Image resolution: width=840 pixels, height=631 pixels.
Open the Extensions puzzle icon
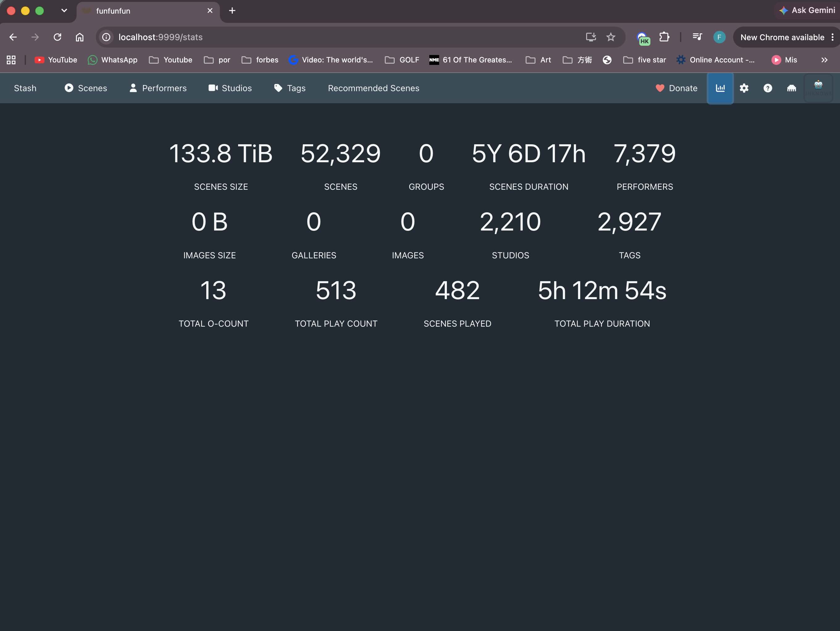tap(664, 37)
